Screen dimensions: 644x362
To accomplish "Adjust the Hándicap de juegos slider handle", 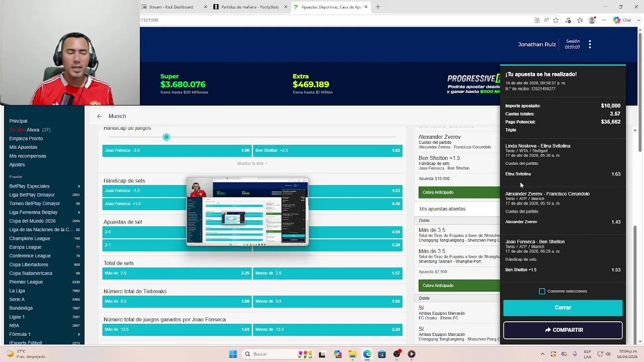I will point(166,137).
